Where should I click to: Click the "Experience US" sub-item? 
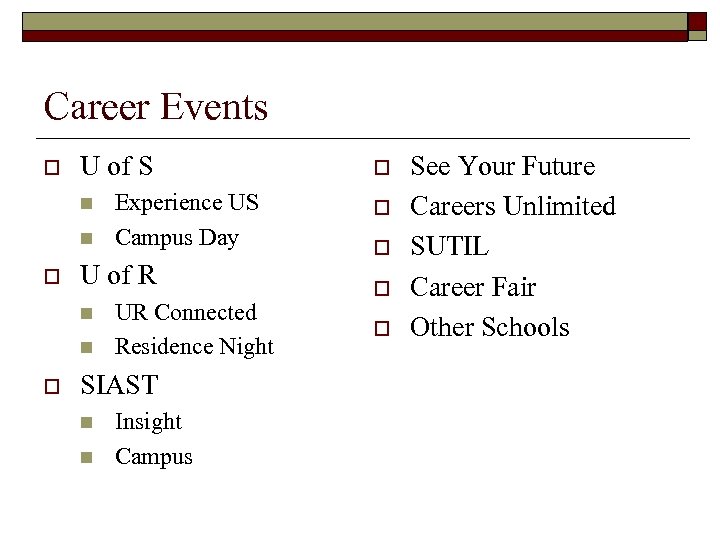coord(186,202)
